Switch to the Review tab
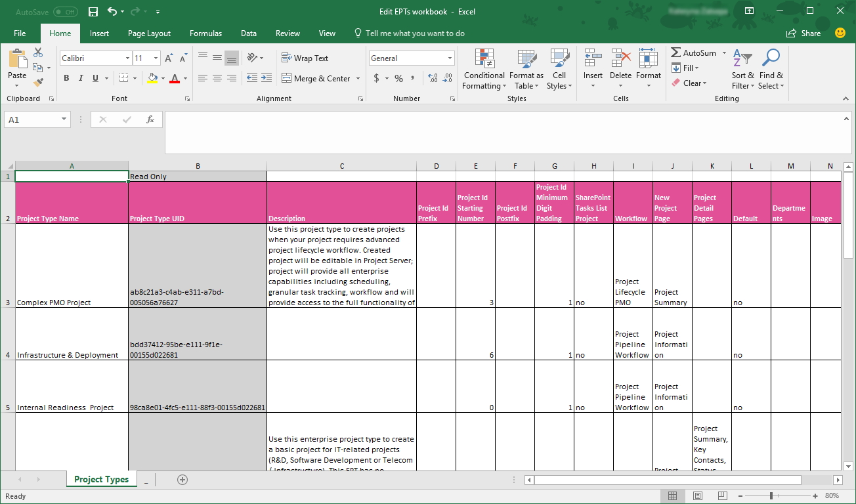Image resolution: width=856 pixels, height=504 pixels. click(x=288, y=33)
